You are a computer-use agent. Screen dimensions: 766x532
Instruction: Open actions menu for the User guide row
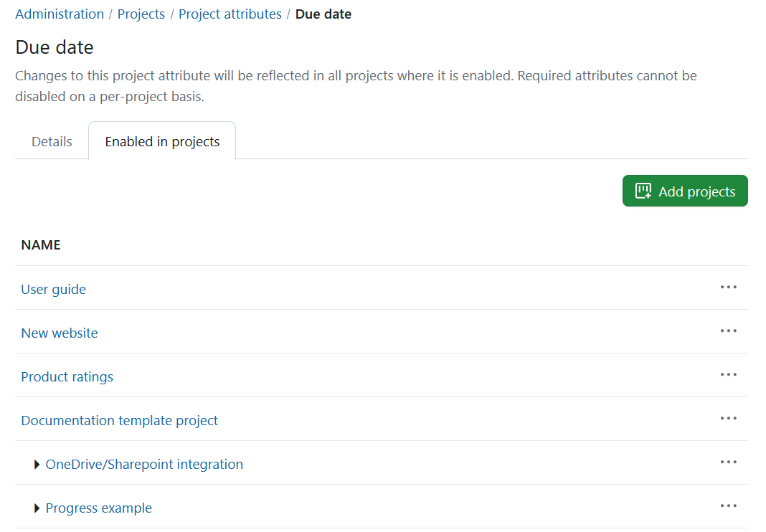[x=728, y=288]
